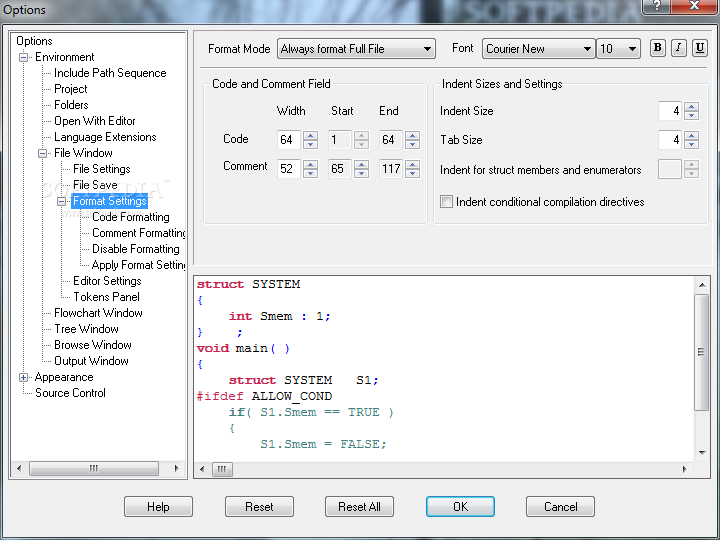Click the code preview scroll down arrow
Viewport: 720px width, 540px height.
pos(702,453)
